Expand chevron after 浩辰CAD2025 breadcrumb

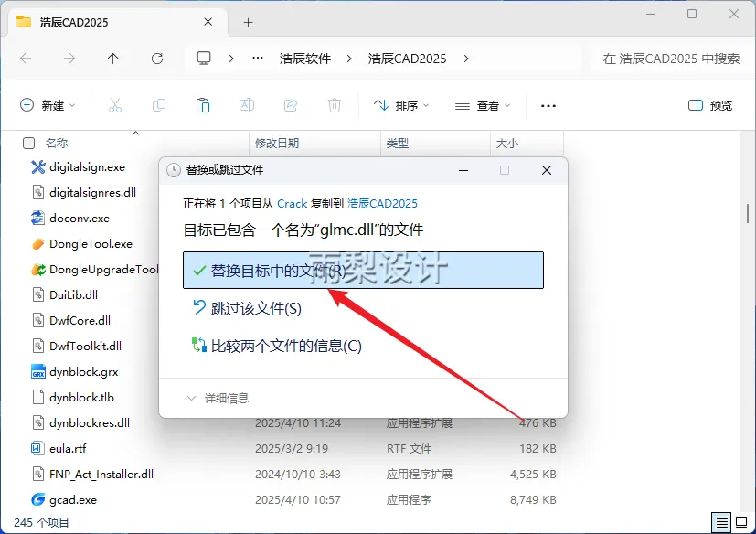point(465,59)
